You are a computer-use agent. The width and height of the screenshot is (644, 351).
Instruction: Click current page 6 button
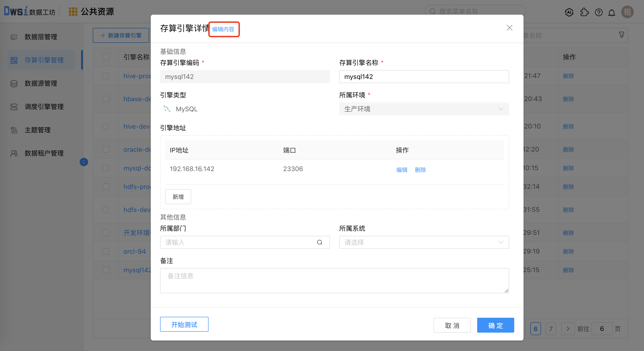coord(535,328)
